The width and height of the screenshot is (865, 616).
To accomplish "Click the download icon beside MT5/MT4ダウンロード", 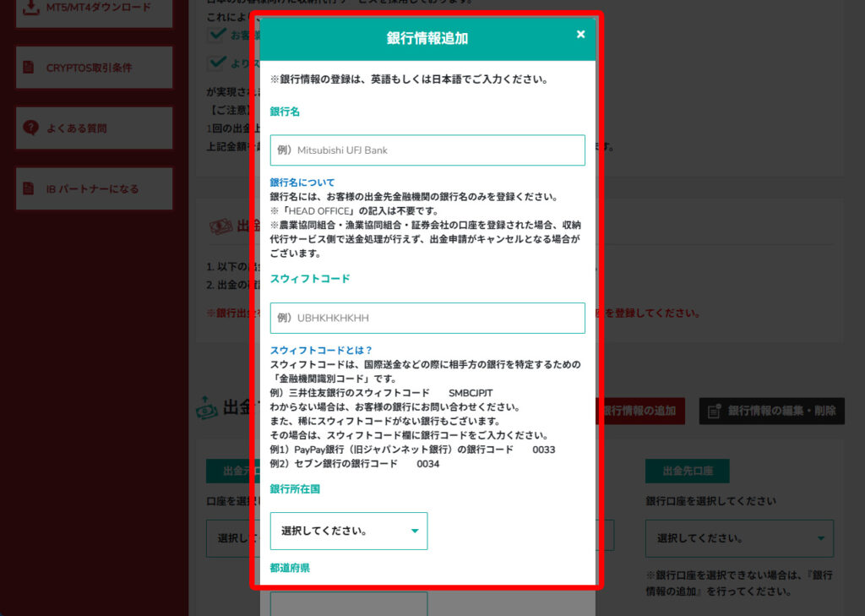I will click(31, 8).
